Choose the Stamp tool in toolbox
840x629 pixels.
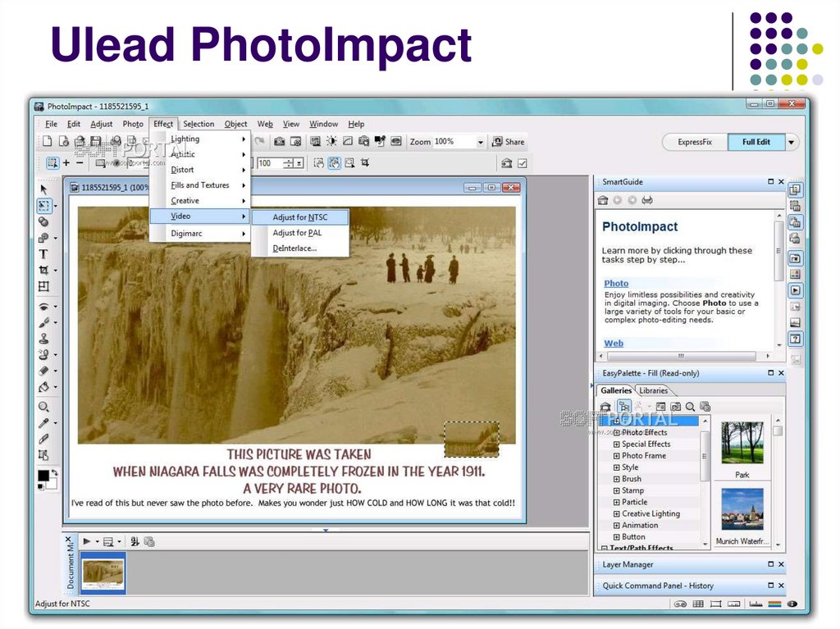[43, 338]
